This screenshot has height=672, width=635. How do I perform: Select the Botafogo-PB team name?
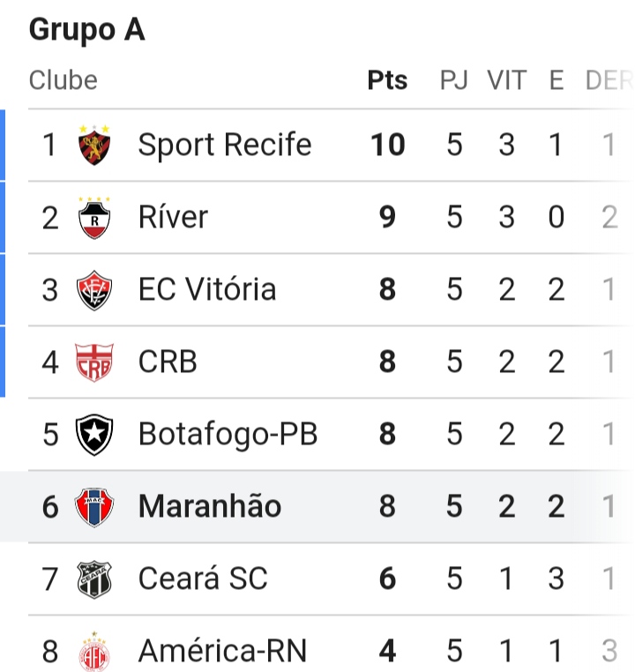(x=228, y=435)
